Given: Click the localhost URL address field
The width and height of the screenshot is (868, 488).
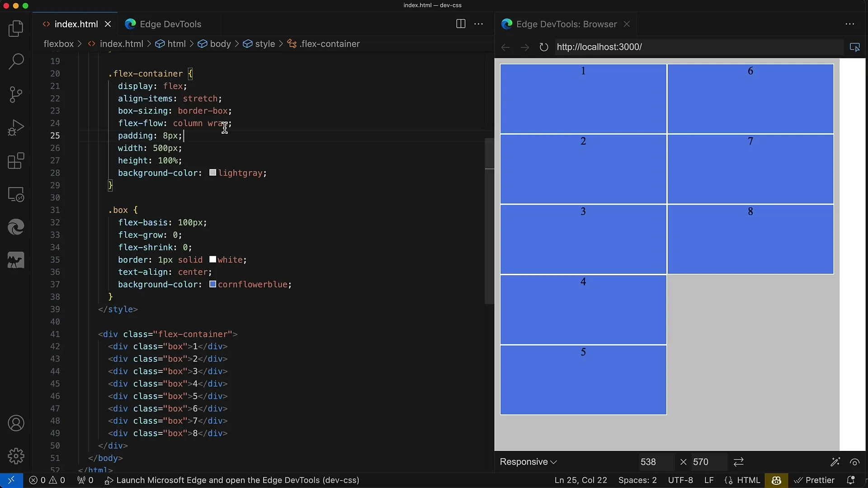Looking at the screenshot, I should (699, 47).
